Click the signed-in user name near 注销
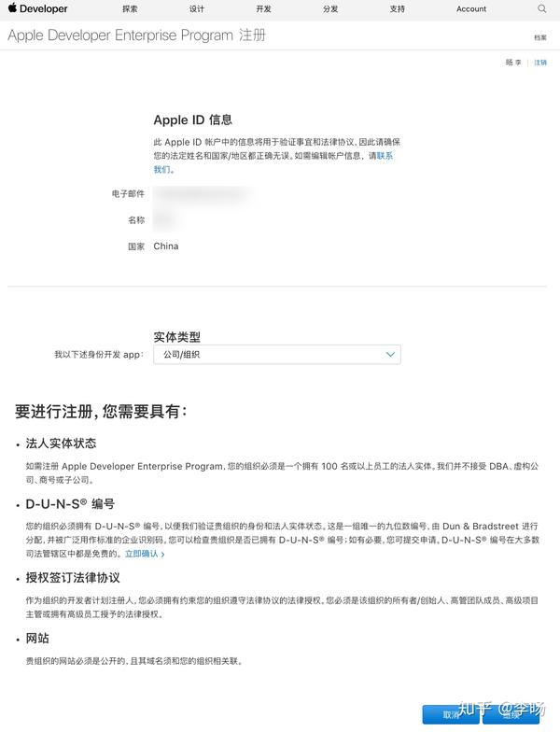Viewport: 560px width, 732px height. click(x=513, y=62)
